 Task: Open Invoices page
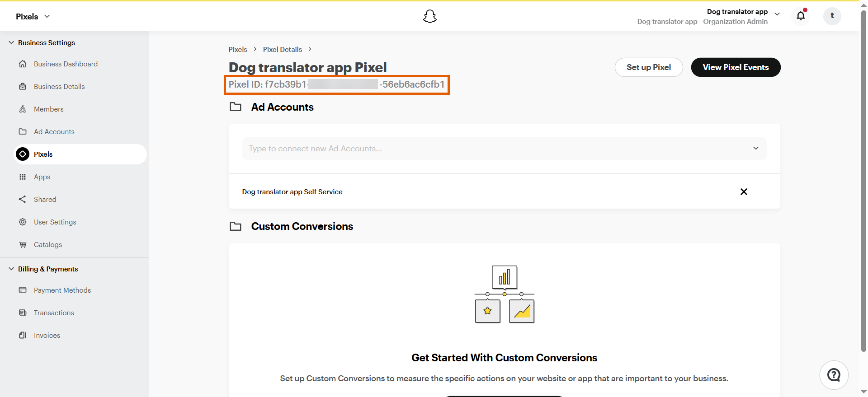coord(47,335)
